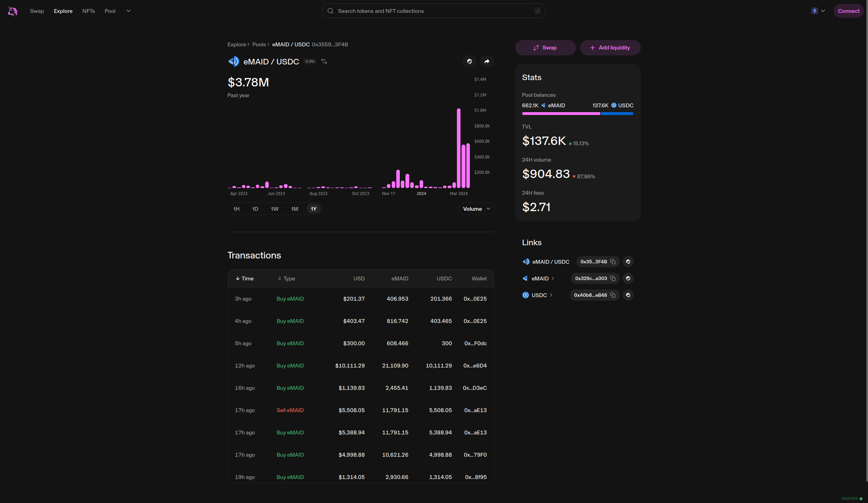The image size is (868, 503).
Task: Open explorer icon for USDC link row
Action: pyautogui.click(x=628, y=295)
